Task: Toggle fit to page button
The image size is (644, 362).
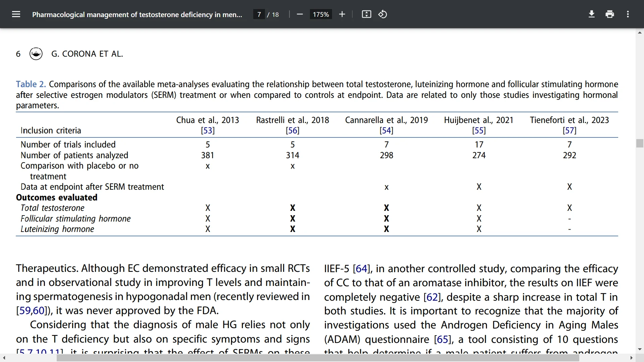Action: coord(366,14)
